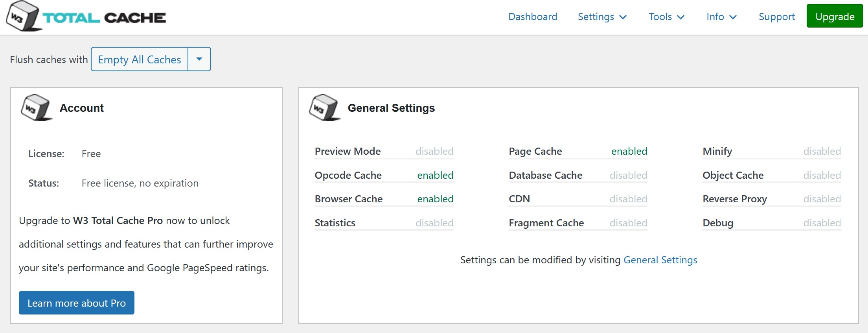This screenshot has height=333, width=868.
Task: Click the Flush caches with label
Action: coord(49,59)
